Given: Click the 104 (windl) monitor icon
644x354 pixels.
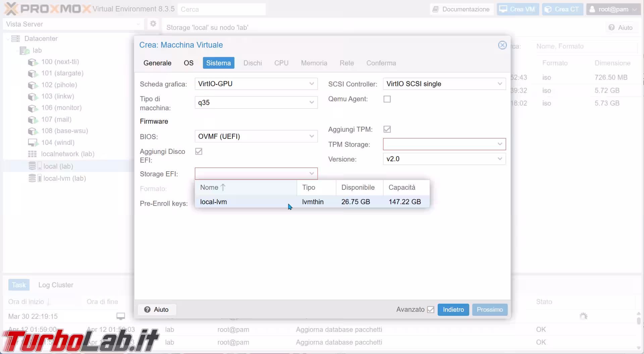Looking at the screenshot, I should (x=33, y=143).
